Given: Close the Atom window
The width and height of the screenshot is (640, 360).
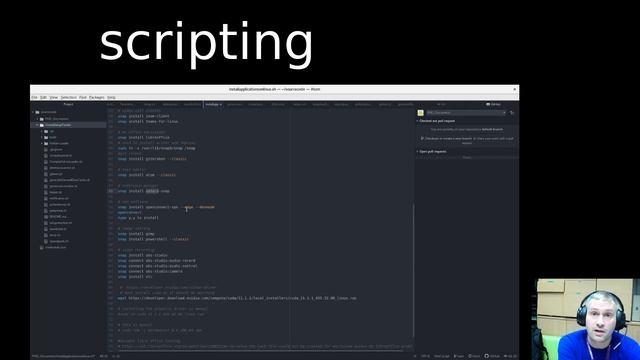Looking at the screenshot, I should point(514,89).
